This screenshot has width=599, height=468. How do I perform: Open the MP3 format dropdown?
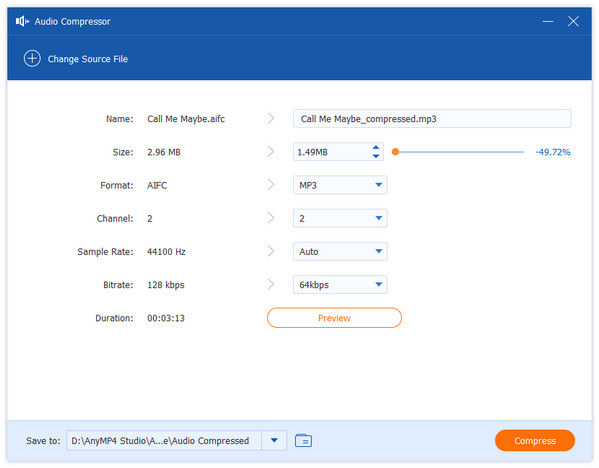point(340,185)
